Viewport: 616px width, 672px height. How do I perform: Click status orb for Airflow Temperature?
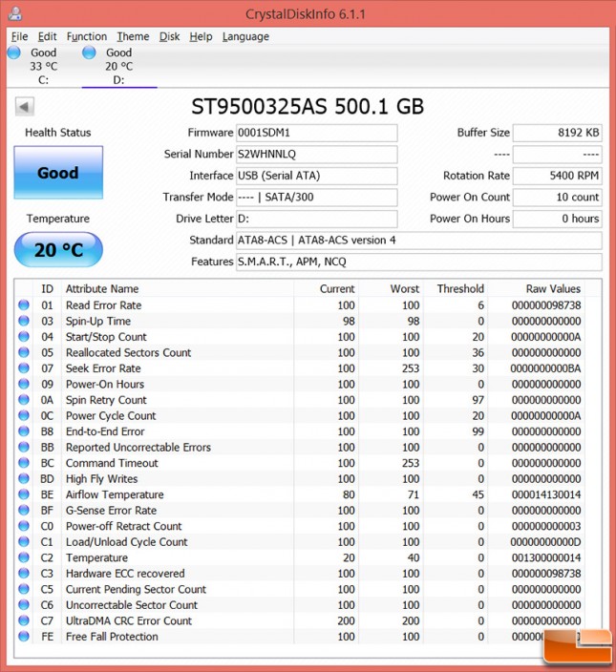pyautogui.click(x=24, y=494)
